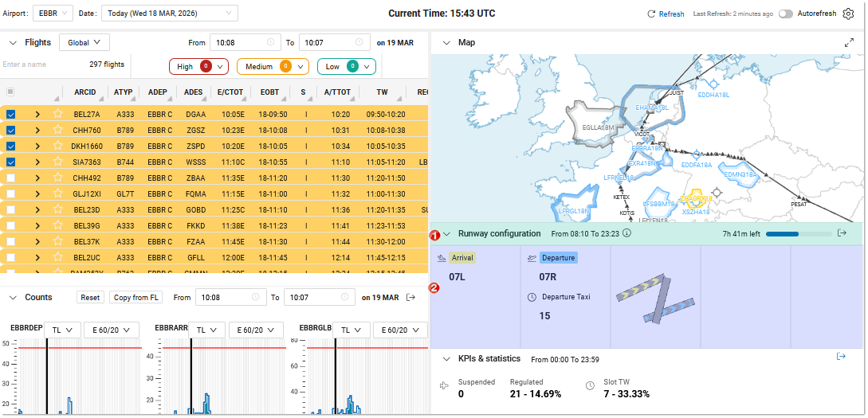
Task: Collapse the Flights panel chevron
Action: pyautogui.click(x=12, y=42)
